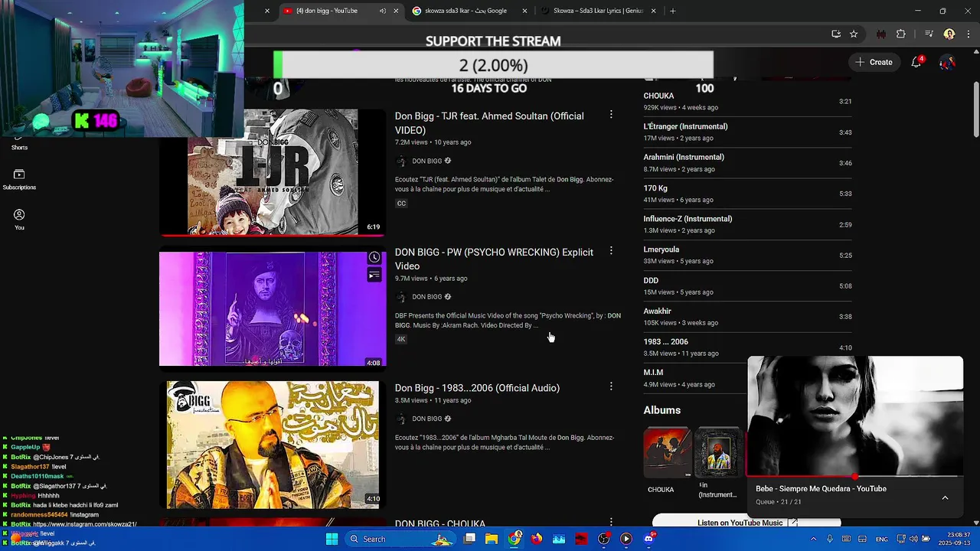Play Influence-Z (Instrumental) in the list

point(747,224)
